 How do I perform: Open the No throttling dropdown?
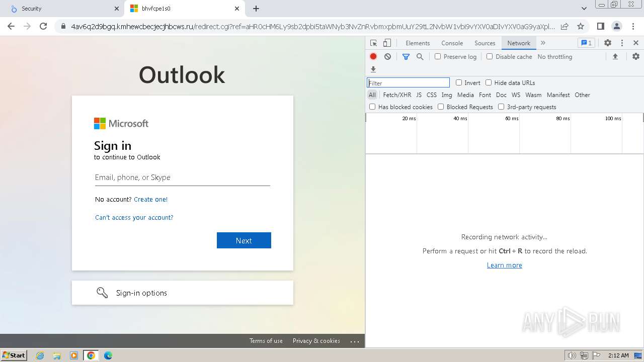coord(555,57)
